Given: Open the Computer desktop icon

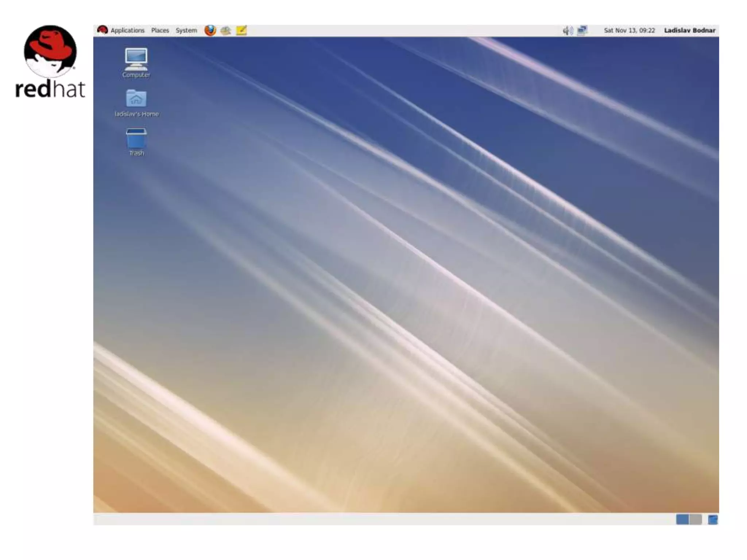Looking at the screenshot, I should click(136, 59).
